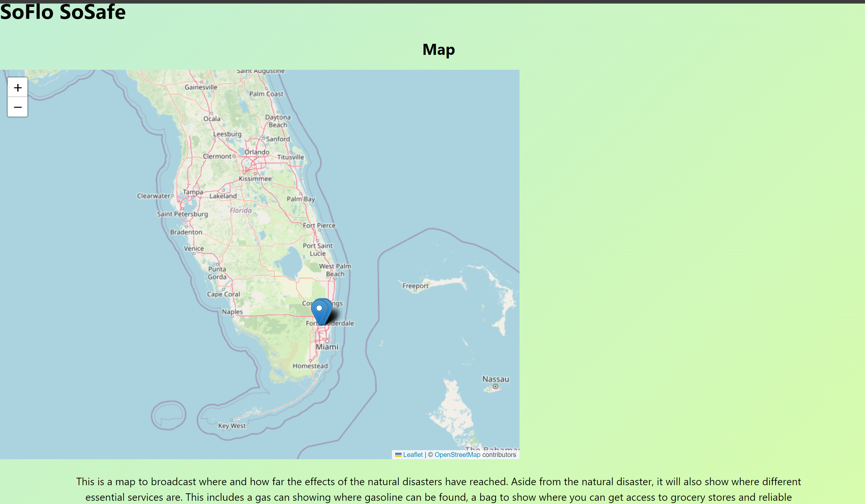Click the Homestead label on map
Viewport: 865px width, 504px height.
coord(310,366)
